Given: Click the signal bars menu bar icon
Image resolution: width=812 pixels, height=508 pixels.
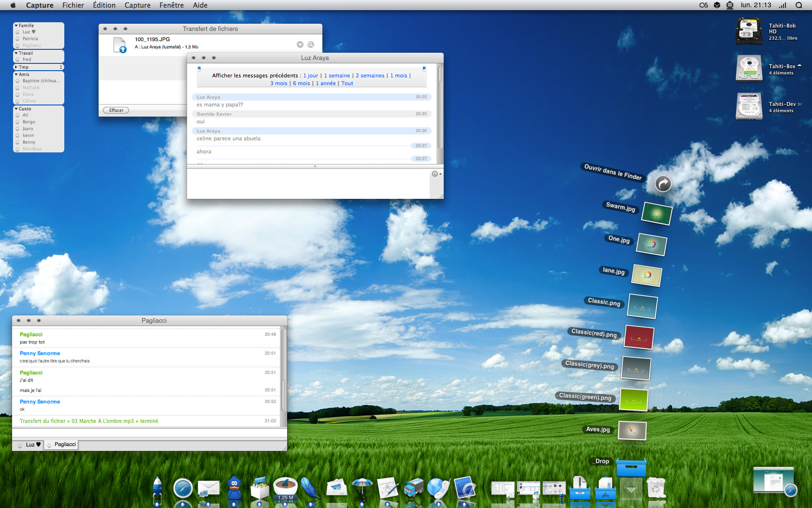Looking at the screenshot, I should coord(783,5).
